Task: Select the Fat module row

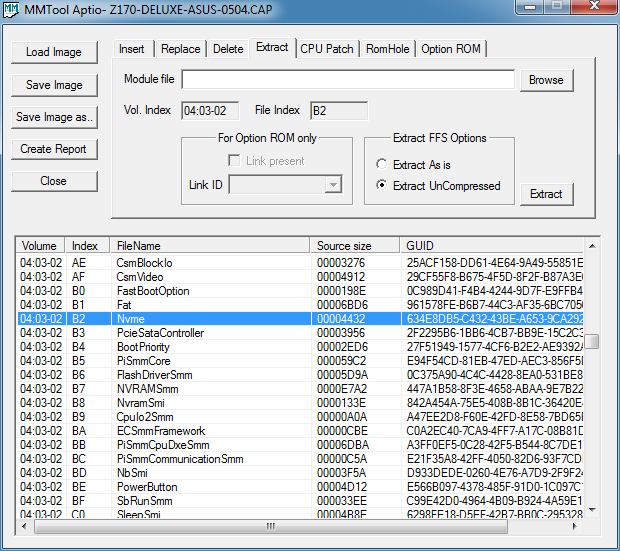Action: (301, 305)
